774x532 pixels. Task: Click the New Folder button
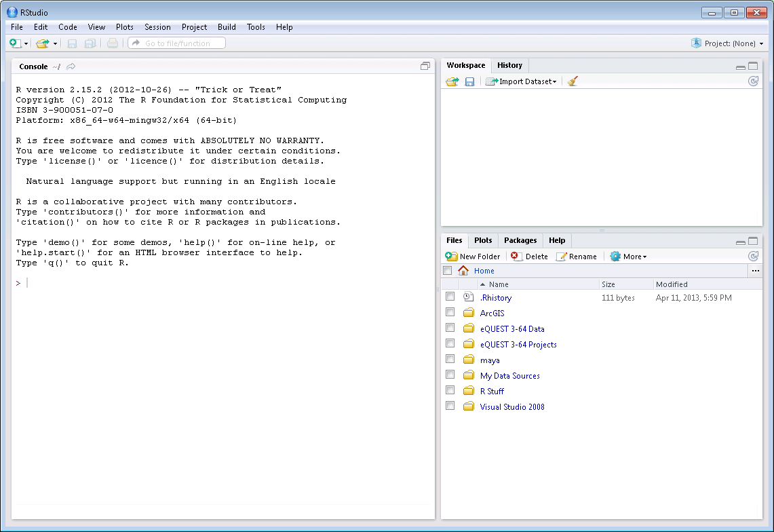473,256
